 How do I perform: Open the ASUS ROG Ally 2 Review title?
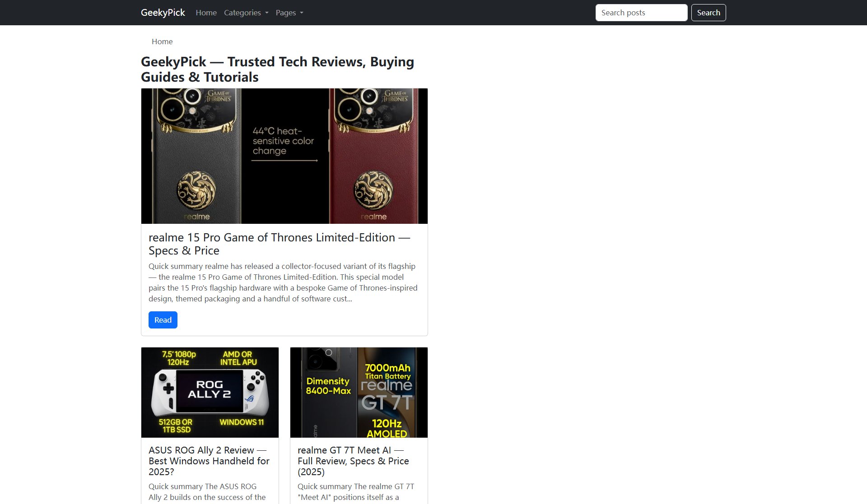tap(209, 461)
